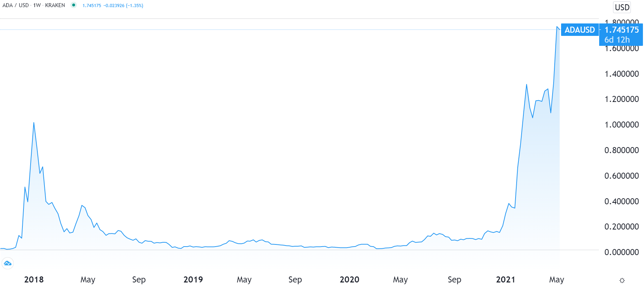Click the 1.745175 current price tag
644x286 pixels.
(622, 30)
